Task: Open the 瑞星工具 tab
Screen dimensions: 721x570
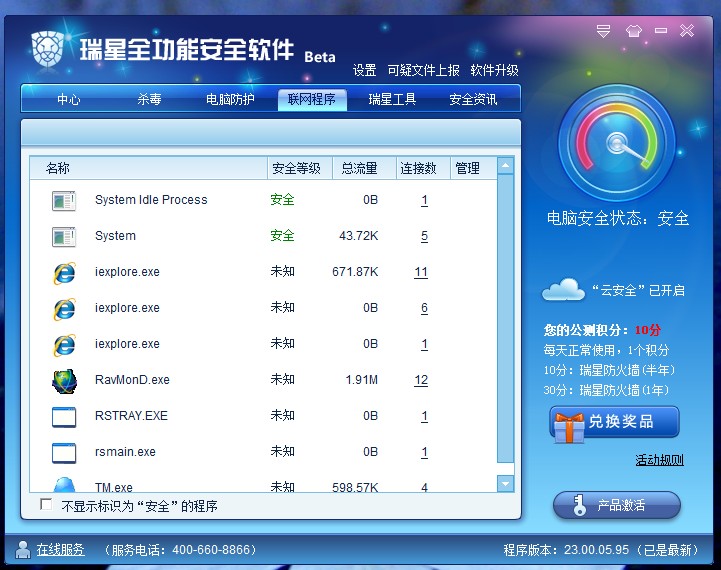Action: 392,99
